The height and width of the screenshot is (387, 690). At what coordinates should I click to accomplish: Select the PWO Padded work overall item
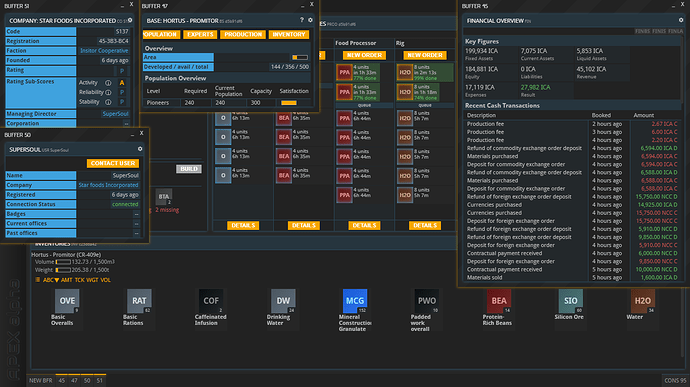tap(426, 301)
